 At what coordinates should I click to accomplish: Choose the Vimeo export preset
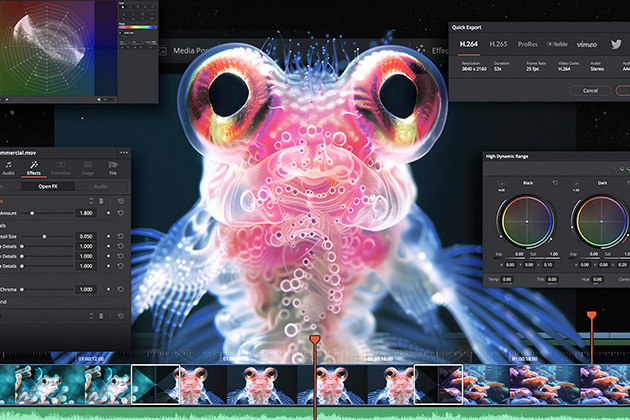[587, 44]
